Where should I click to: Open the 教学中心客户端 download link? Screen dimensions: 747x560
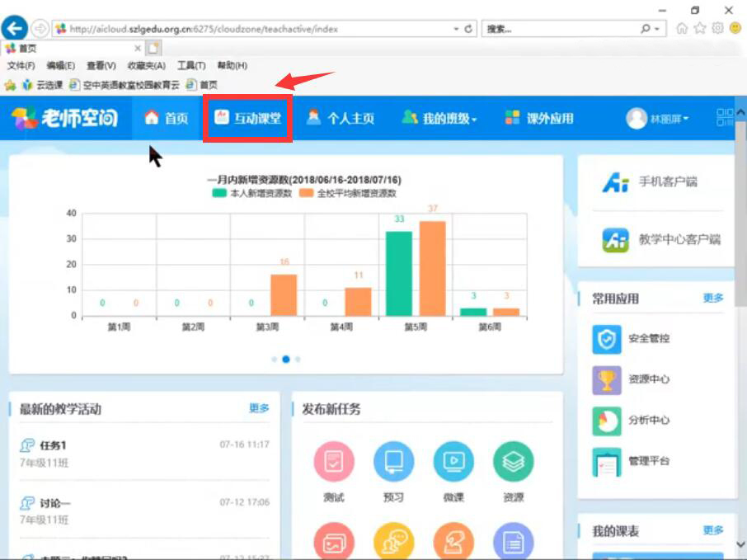661,240
